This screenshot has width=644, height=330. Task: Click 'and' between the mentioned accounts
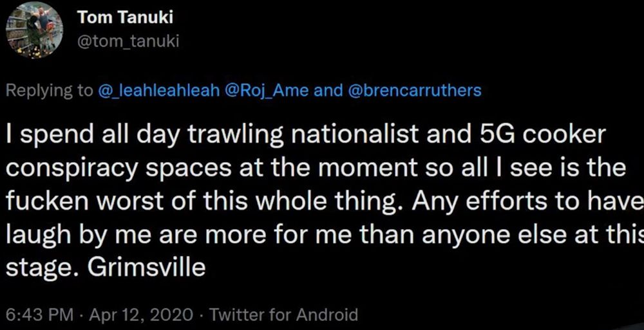328,91
